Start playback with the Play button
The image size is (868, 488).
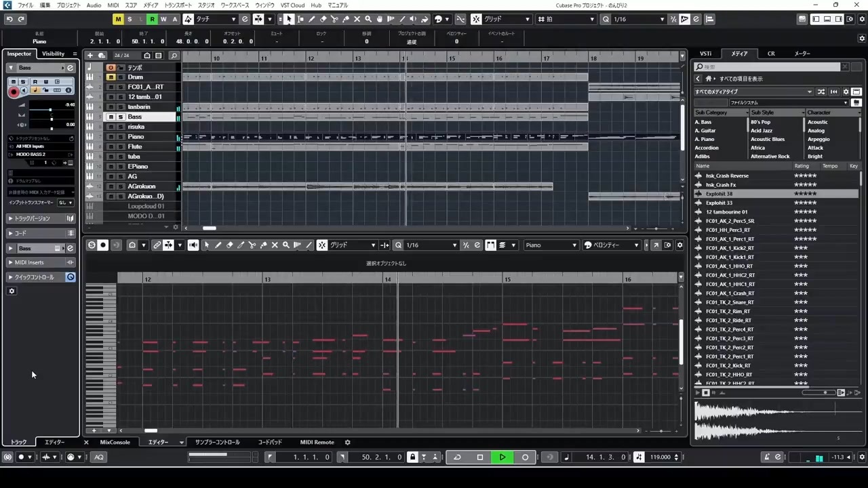(502, 457)
